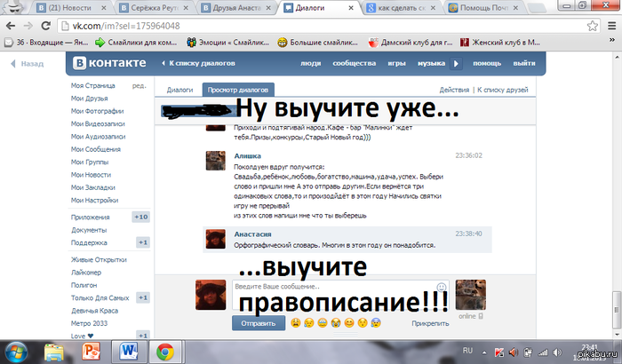Close the Диалоги browser tab
The image size is (622, 364).
[x=351, y=7]
